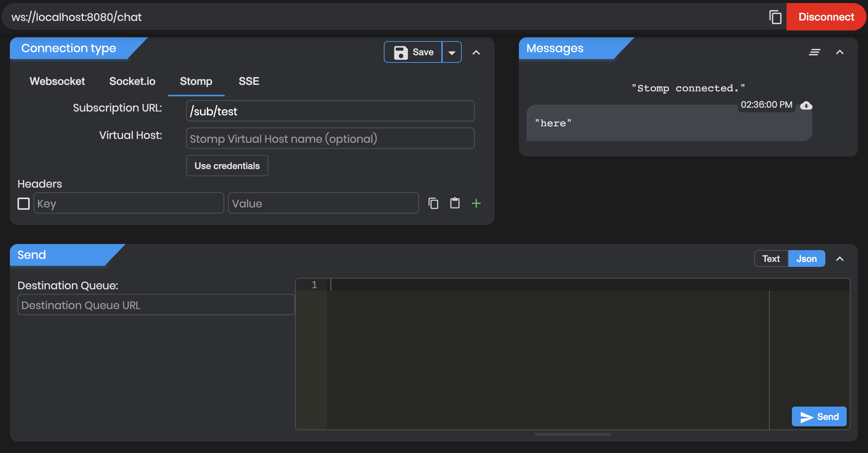
Task: Collapse the Messages panel
Action: pyautogui.click(x=839, y=52)
